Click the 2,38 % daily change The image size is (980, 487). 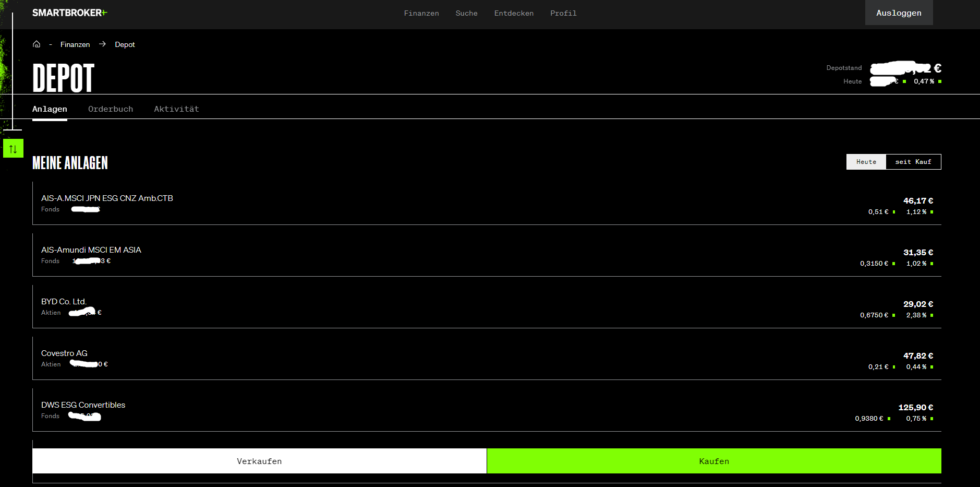916,315
